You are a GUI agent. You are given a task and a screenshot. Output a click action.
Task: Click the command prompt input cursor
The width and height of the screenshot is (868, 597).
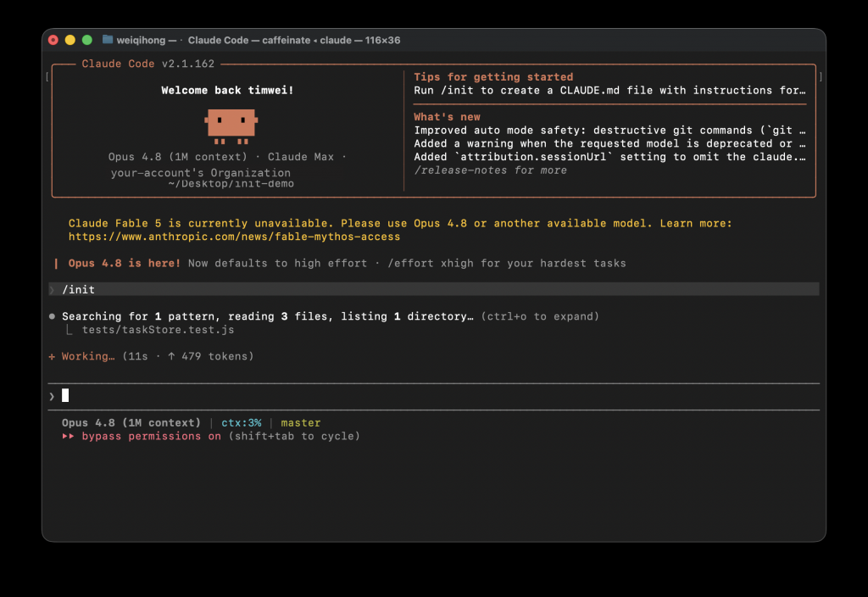click(x=65, y=395)
